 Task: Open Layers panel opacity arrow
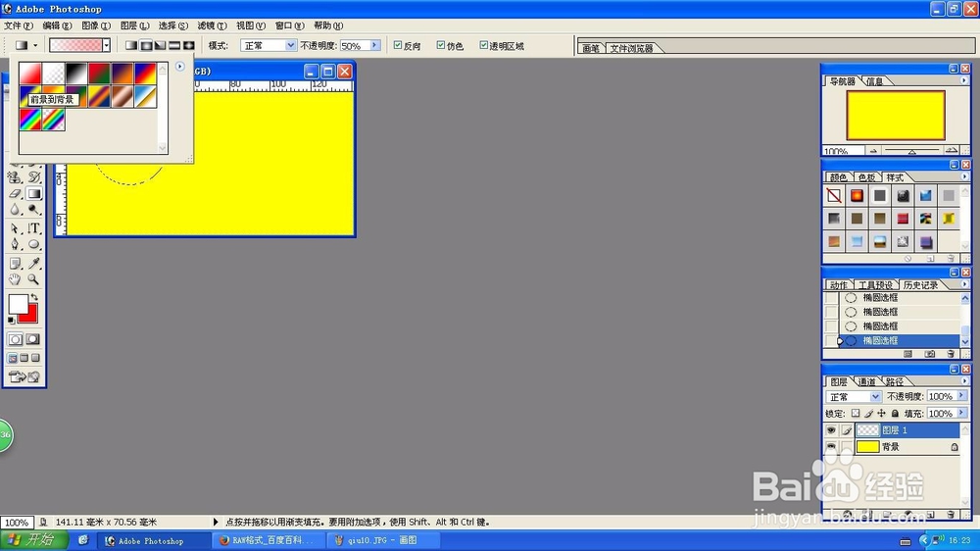[962, 396]
